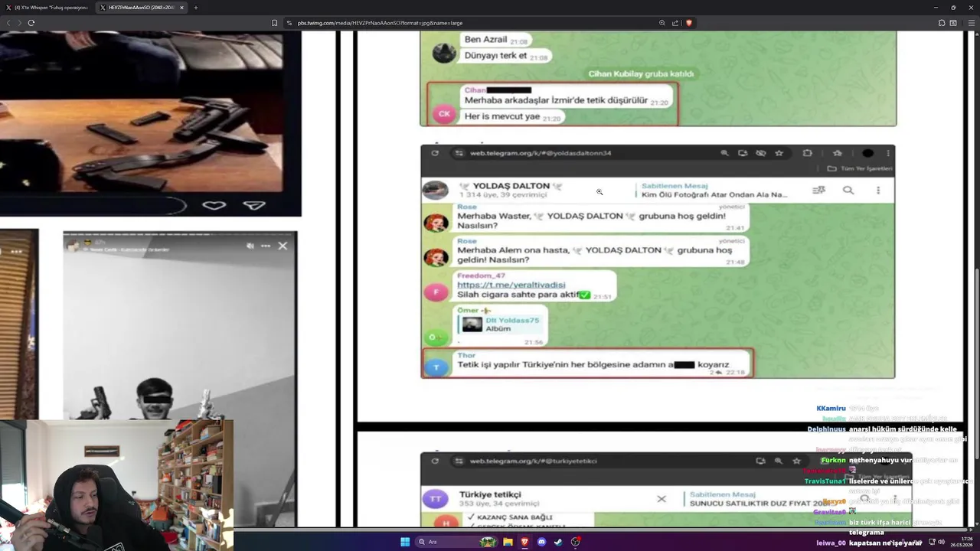
Task: Click the CK avatar circle
Action: [444, 114]
